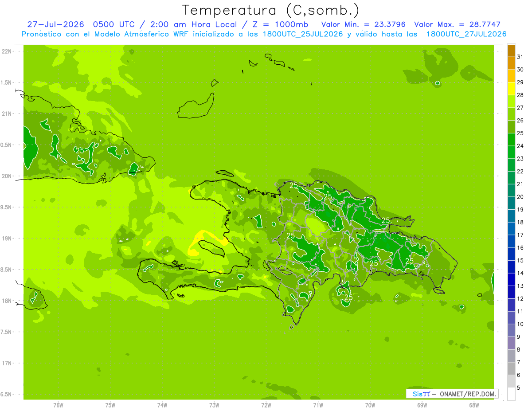
Task: Click the "25" contour label over Cuba
Action: coord(80,151)
